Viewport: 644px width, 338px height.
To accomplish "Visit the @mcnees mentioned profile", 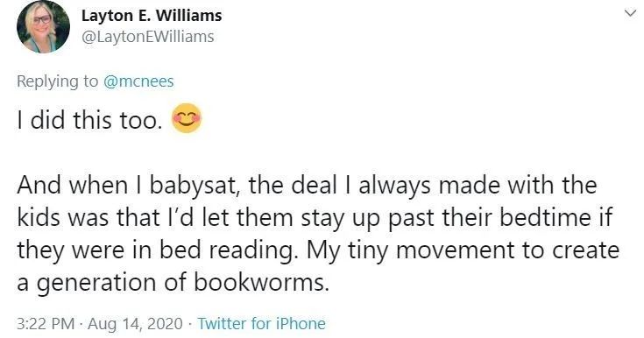I will (138, 81).
